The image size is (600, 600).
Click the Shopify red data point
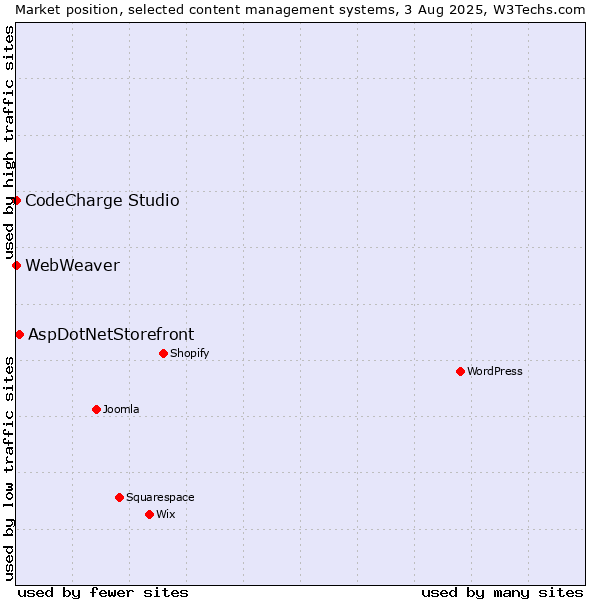pyautogui.click(x=163, y=354)
